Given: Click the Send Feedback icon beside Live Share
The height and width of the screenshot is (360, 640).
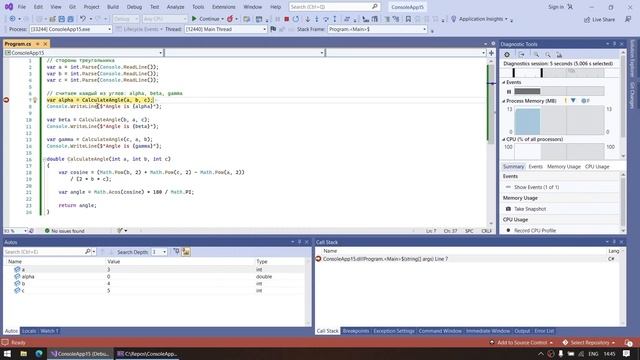Looking at the screenshot, I should (x=628, y=19).
